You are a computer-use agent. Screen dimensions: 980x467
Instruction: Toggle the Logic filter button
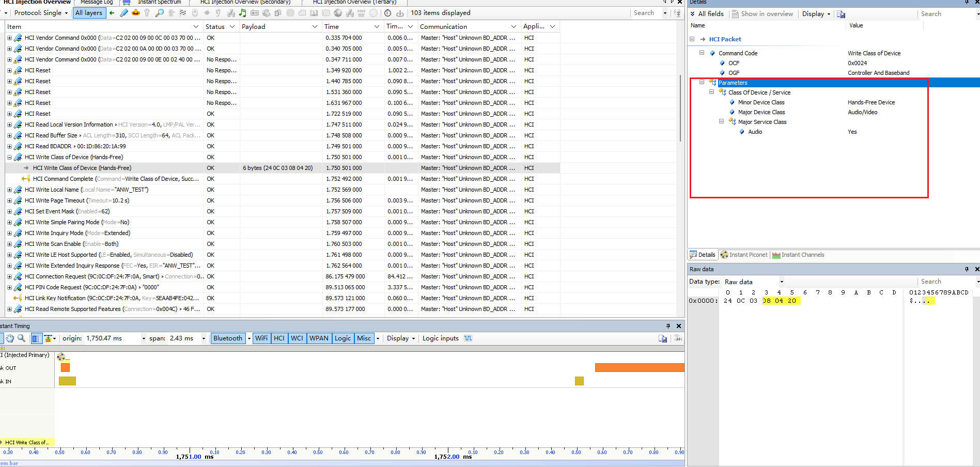pos(343,338)
